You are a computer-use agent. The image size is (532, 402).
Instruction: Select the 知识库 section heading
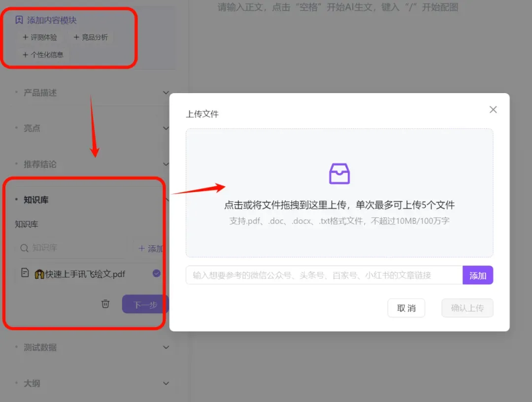pyautogui.click(x=36, y=200)
